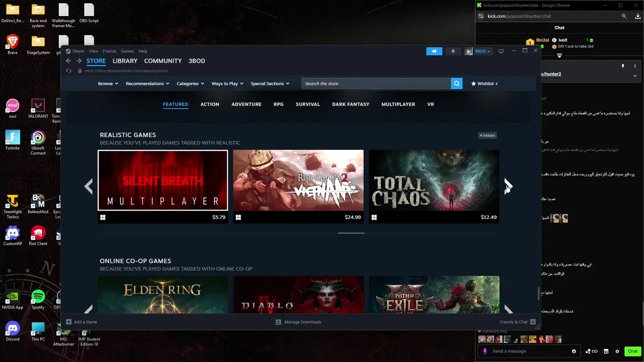
Task: Open Spotify desktop shortcut
Action: click(38, 300)
